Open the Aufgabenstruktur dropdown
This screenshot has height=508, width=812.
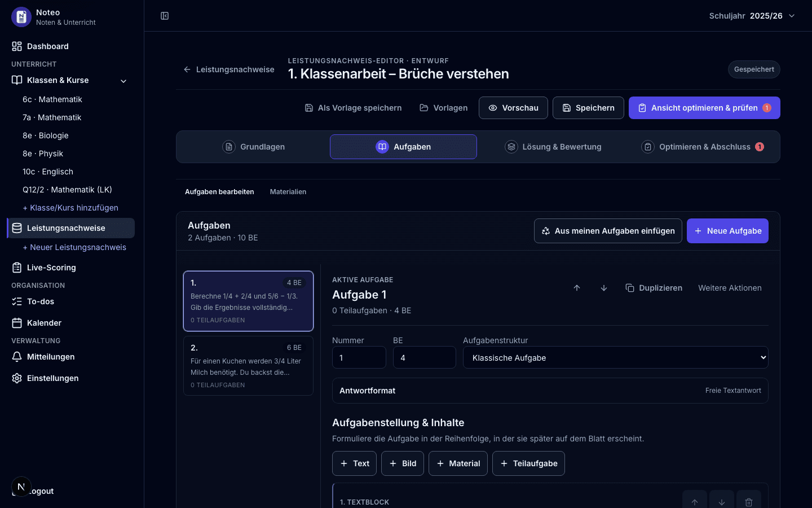(616, 357)
